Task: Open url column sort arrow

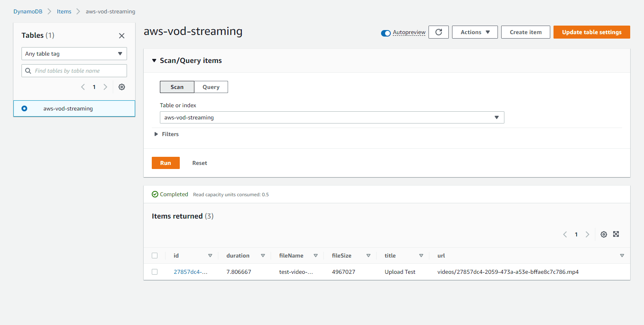Action: [622, 256]
